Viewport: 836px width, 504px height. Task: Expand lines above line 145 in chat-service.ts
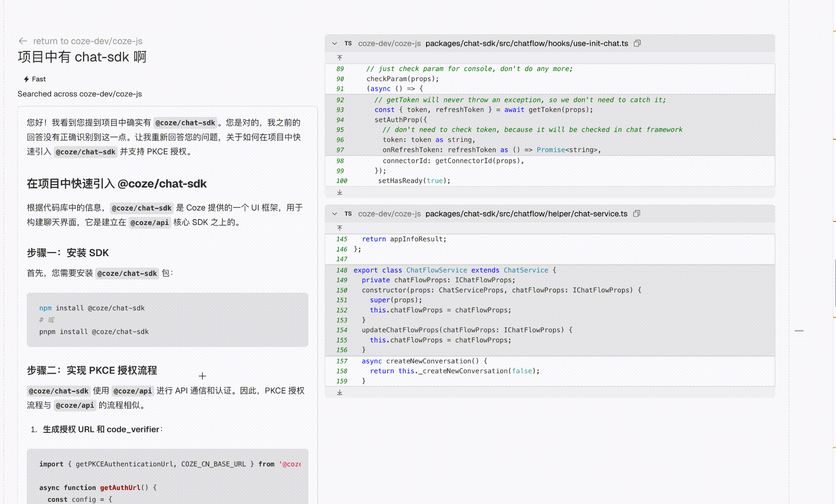tap(340, 228)
